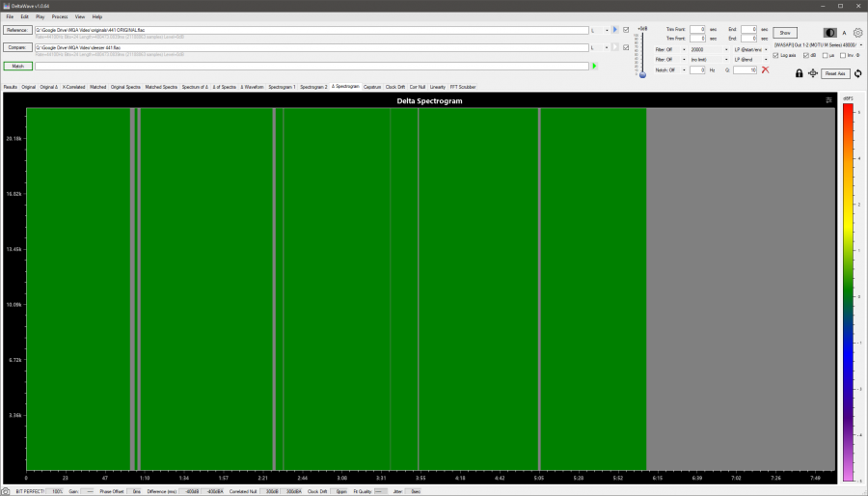Click the circular refresh arrows icon
This screenshot has height=496, width=868.
tap(858, 73)
